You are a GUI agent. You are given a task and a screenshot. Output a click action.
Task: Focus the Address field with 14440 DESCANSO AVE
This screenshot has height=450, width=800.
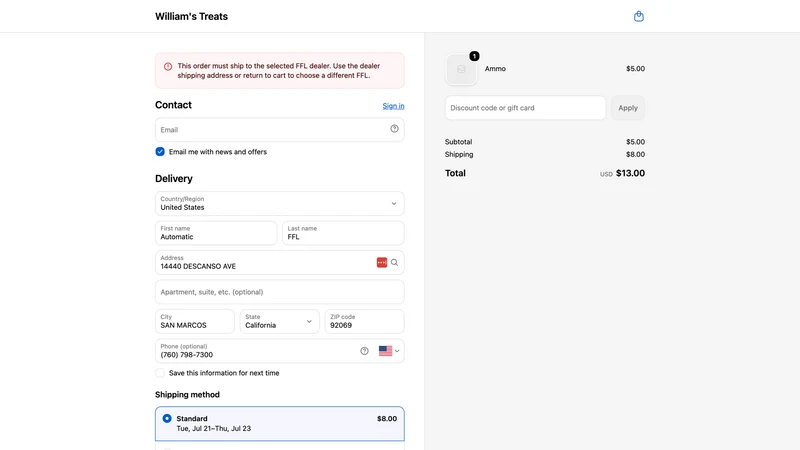[x=280, y=262]
